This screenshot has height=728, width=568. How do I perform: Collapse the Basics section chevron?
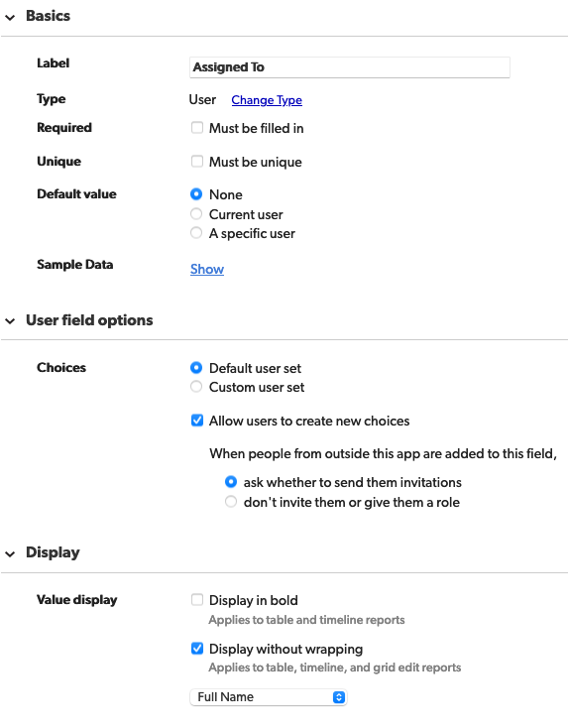10,18
